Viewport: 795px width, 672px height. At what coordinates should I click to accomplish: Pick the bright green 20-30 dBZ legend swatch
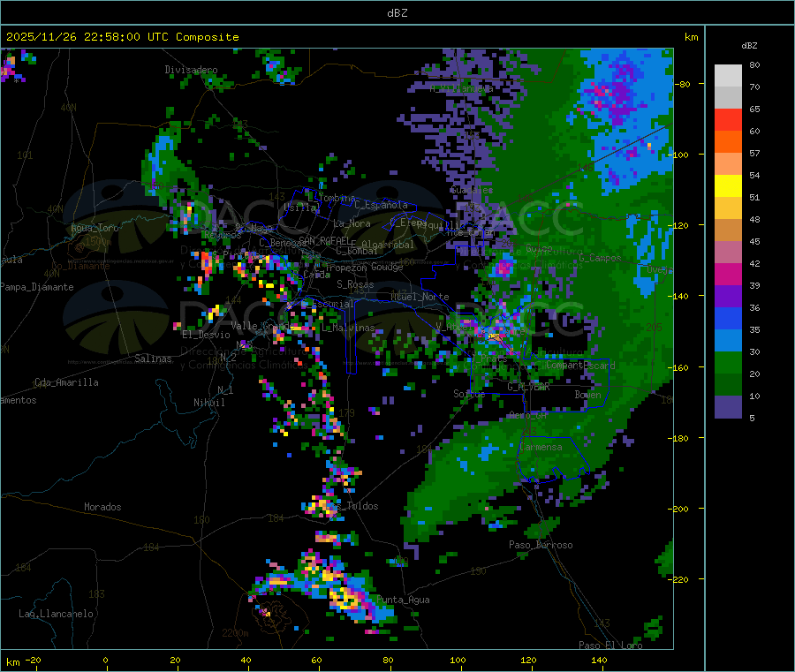click(728, 362)
